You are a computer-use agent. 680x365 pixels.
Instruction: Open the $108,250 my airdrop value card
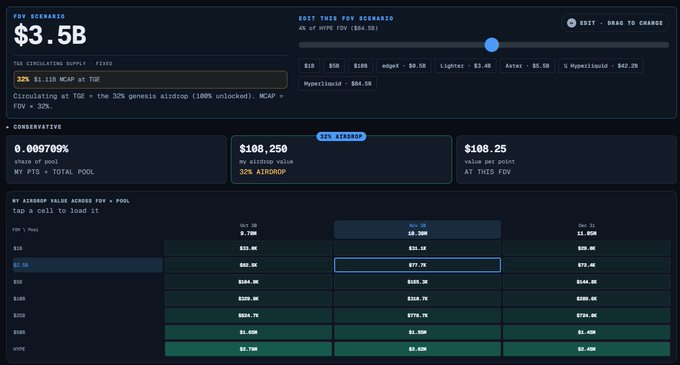tap(341, 160)
